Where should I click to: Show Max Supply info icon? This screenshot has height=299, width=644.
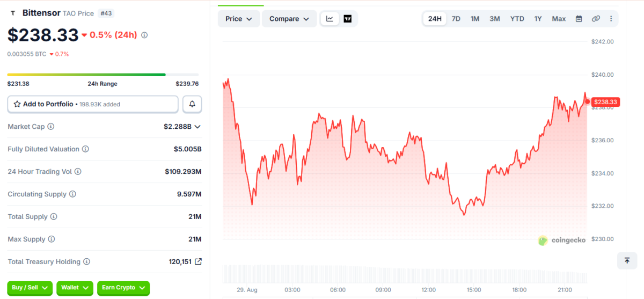pyautogui.click(x=52, y=239)
